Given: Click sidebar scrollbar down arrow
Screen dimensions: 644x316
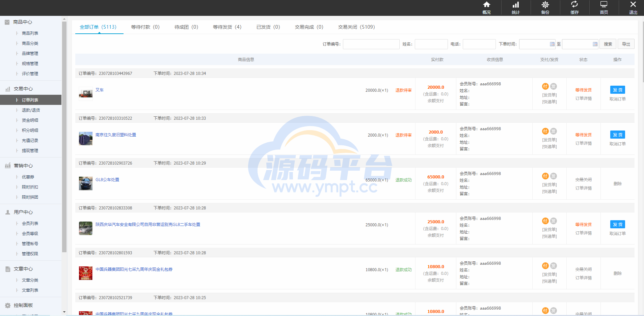Looking at the screenshot, I should pos(64,312).
